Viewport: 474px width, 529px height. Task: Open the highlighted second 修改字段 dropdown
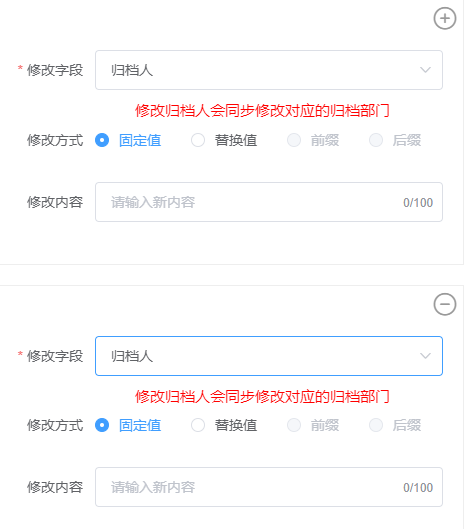point(269,356)
